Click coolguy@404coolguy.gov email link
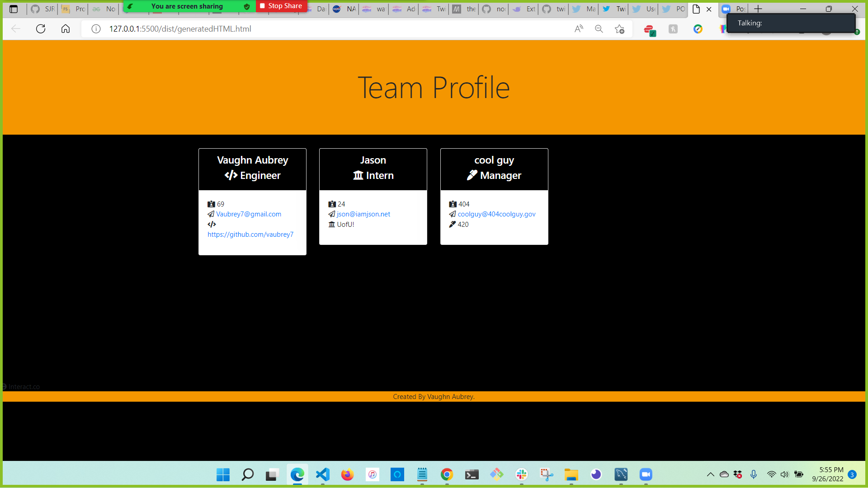This screenshot has height=488, width=868. click(x=496, y=214)
